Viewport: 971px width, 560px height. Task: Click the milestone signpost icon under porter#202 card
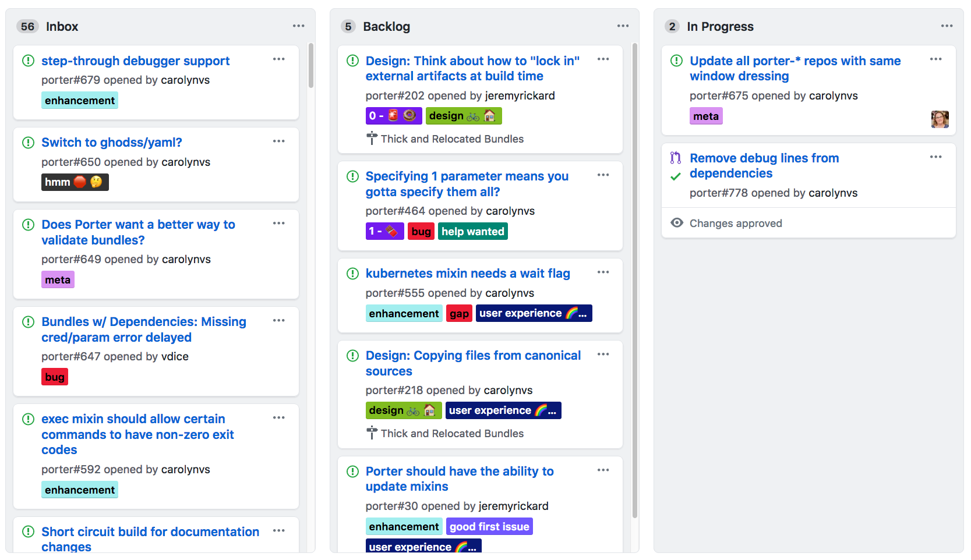[x=372, y=139]
